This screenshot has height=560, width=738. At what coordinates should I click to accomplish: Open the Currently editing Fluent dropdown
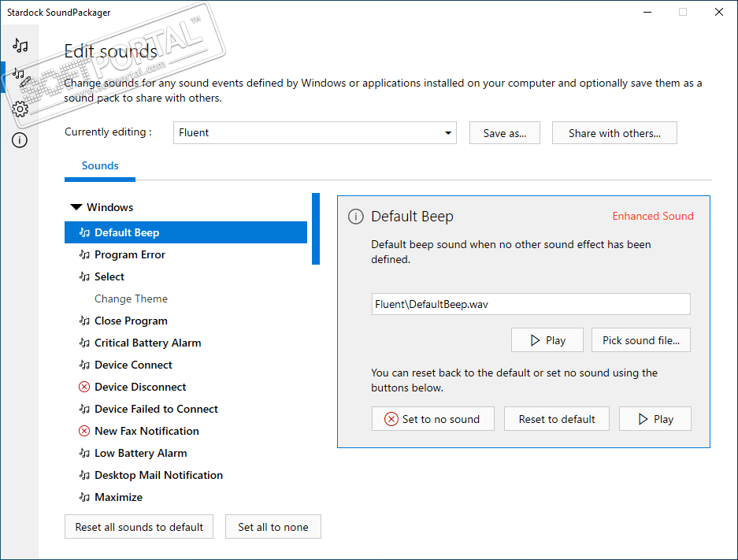pyautogui.click(x=314, y=132)
